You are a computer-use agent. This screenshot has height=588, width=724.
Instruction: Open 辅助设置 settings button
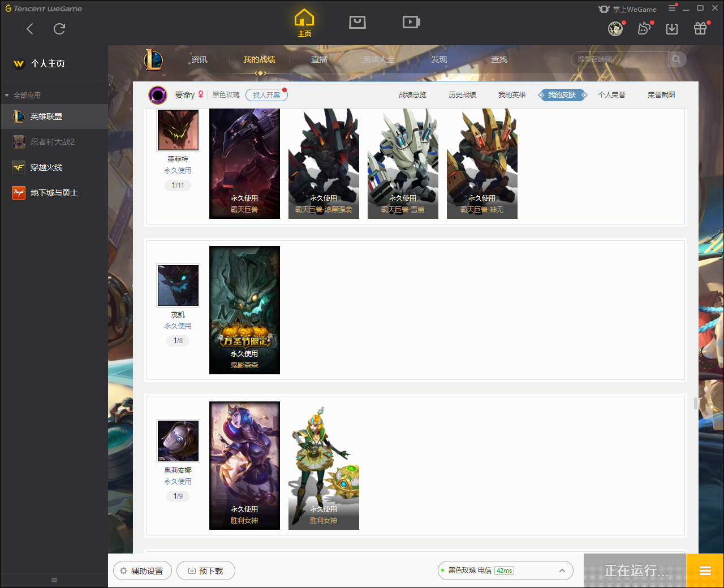143,571
